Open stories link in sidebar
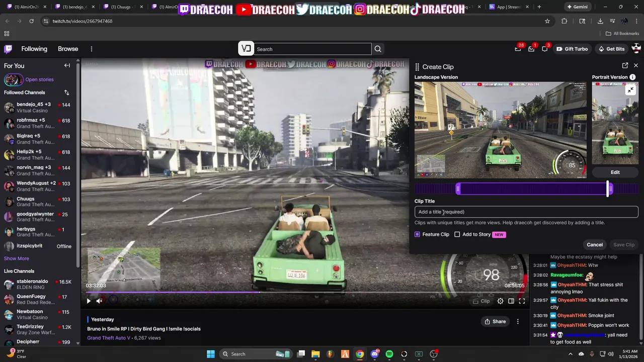 pyautogui.click(x=39, y=79)
